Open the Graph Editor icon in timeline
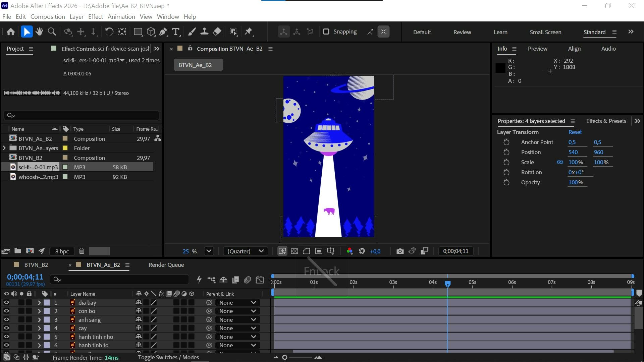Viewport: 644px width, 362px height. click(260, 280)
